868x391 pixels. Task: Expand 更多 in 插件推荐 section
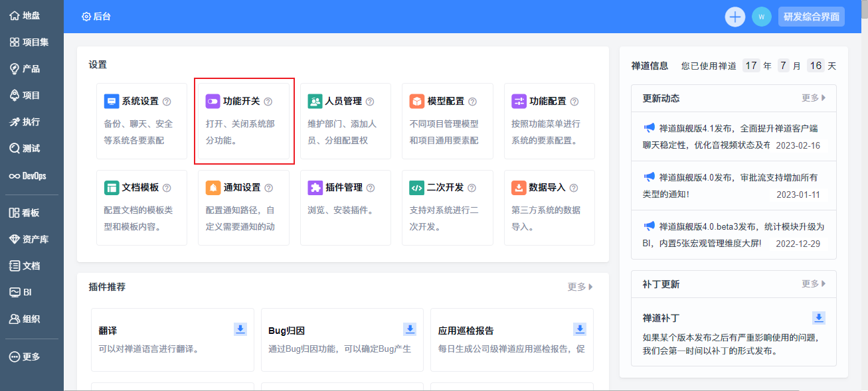(580, 287)
